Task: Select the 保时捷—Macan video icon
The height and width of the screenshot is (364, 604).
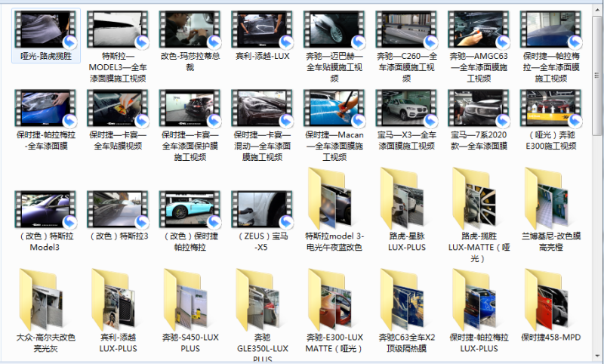Action: [334, 109]
